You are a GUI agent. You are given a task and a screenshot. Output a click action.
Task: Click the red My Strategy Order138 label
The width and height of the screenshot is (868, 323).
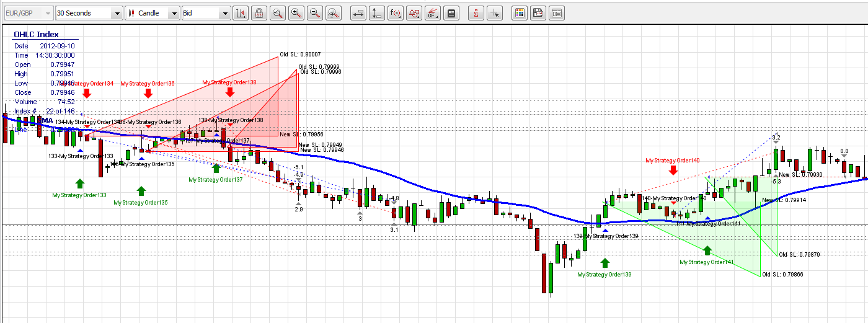coord(229,82)
